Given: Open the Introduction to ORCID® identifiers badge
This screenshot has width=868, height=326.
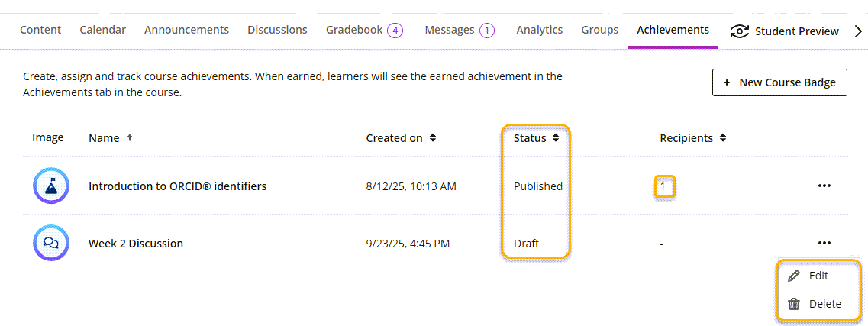Looking at the screenshot, I should (177, 186).
